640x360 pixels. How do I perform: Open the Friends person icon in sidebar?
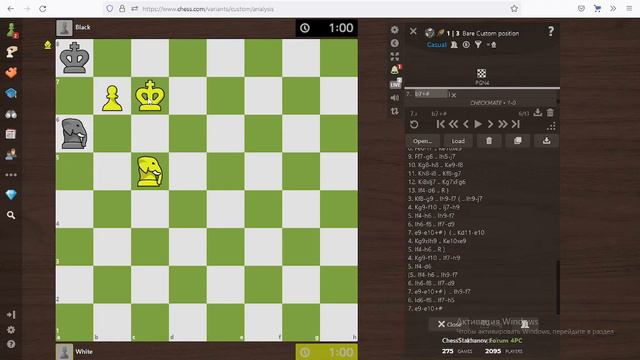[11, 154]
